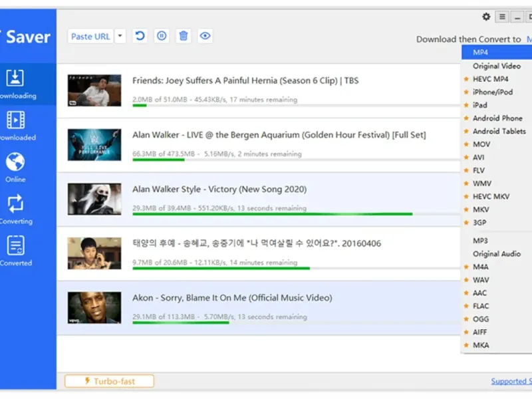This screenshot has width=532, height=399.
Task: Select MP3 audio format option
Action: coord(497,241)
